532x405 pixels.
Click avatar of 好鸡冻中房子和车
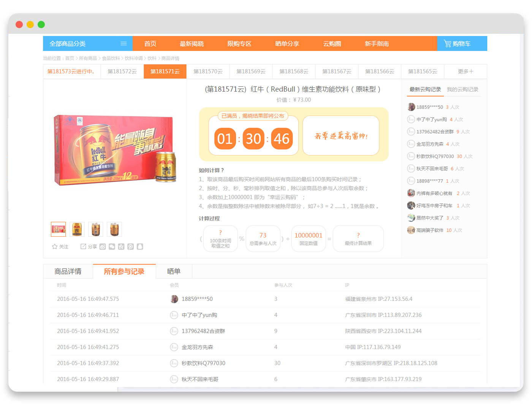point(411,206)
